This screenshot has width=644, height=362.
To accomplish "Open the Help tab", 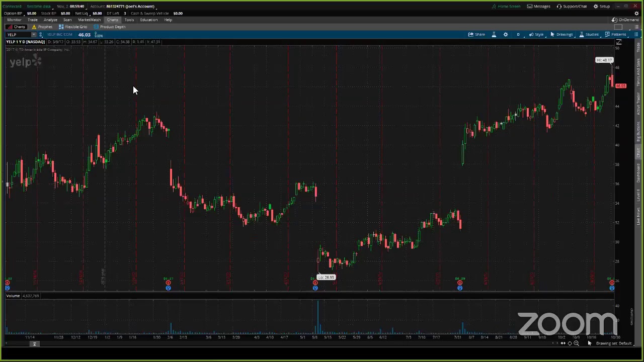I will (168, 20).
